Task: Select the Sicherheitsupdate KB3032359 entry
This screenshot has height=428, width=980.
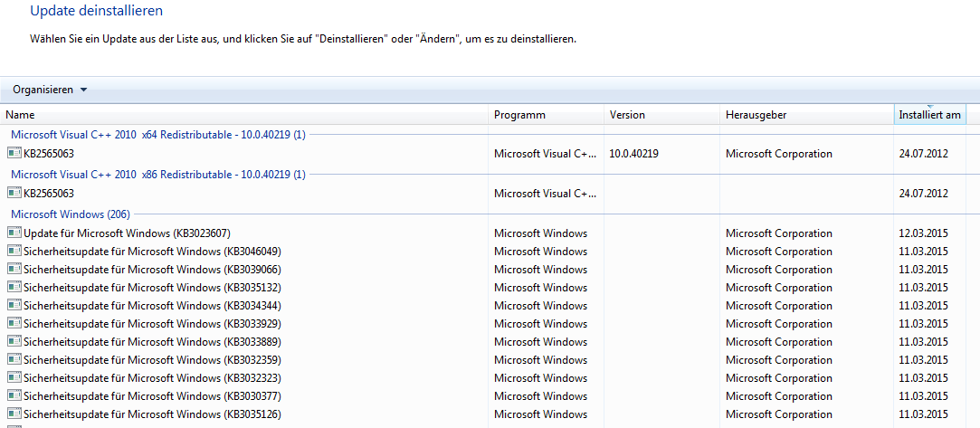Action: (x=484, y=360)
